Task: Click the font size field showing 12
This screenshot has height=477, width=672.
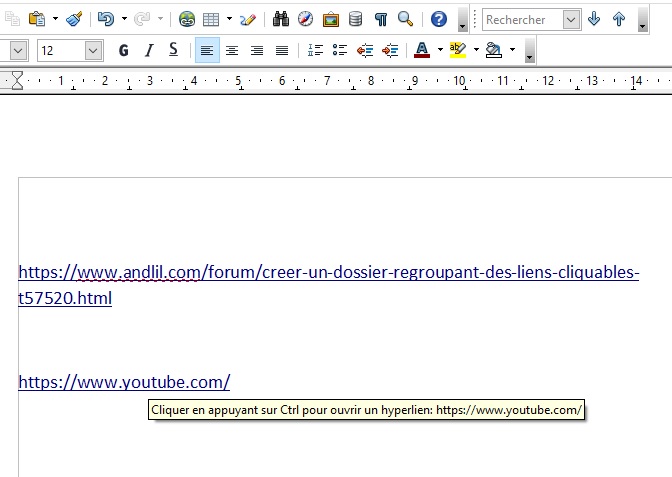Action: pyautogui.click(x=61, y=51)
